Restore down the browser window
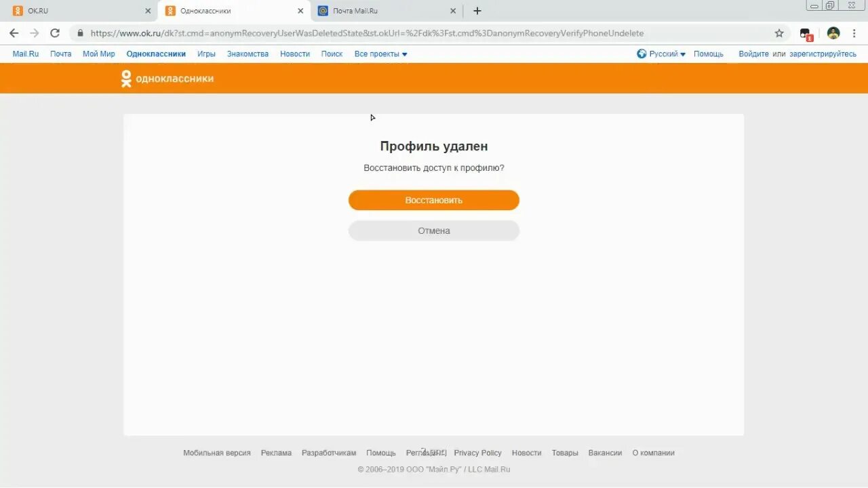Image resolution: width=868 pixels, height=488 pixels. point(830,5)
